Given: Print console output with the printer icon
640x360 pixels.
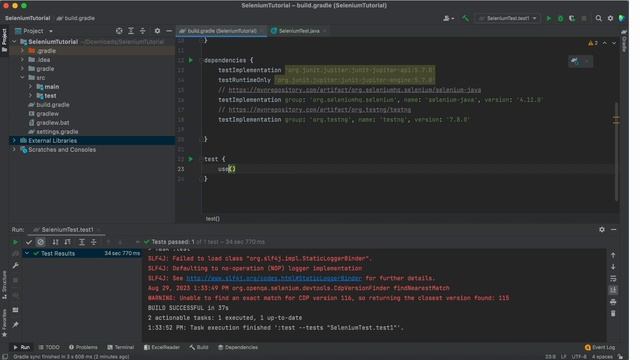Looking at the screenshot, I should [613, 302].
